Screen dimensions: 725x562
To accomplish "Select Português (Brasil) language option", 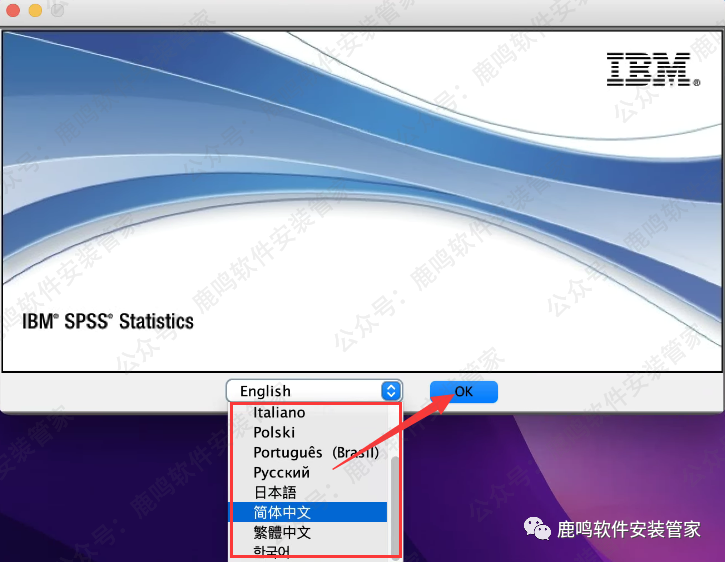I will point(315,452).
